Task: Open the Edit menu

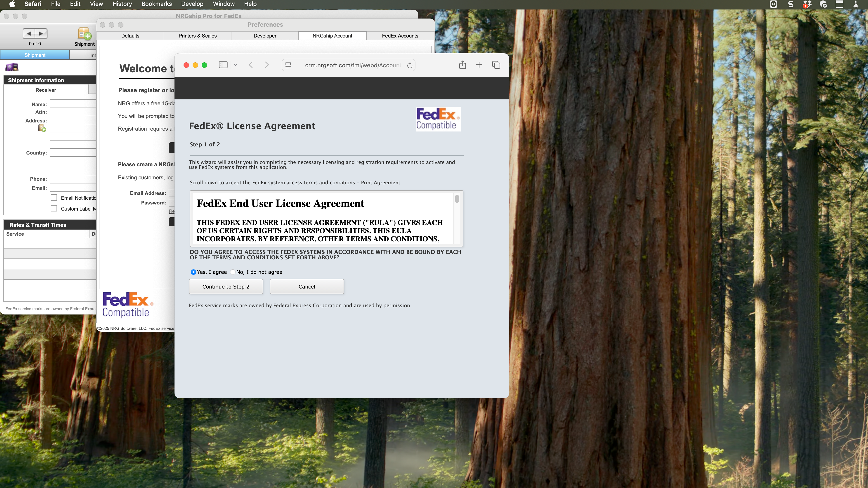Action: pyautogui.click(x=75, y=4)
